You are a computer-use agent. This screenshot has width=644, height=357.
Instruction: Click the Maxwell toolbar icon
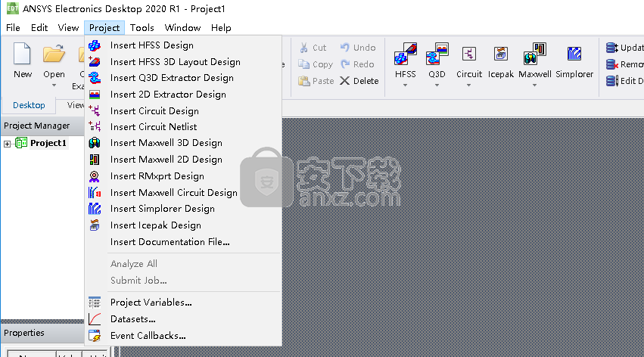(x=535, y=54)
